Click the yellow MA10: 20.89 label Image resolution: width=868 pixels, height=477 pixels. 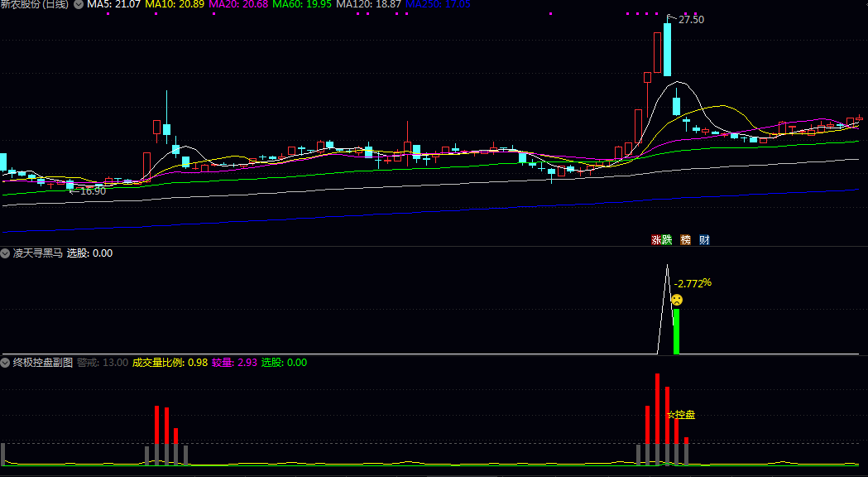click(x=175, y=4)
